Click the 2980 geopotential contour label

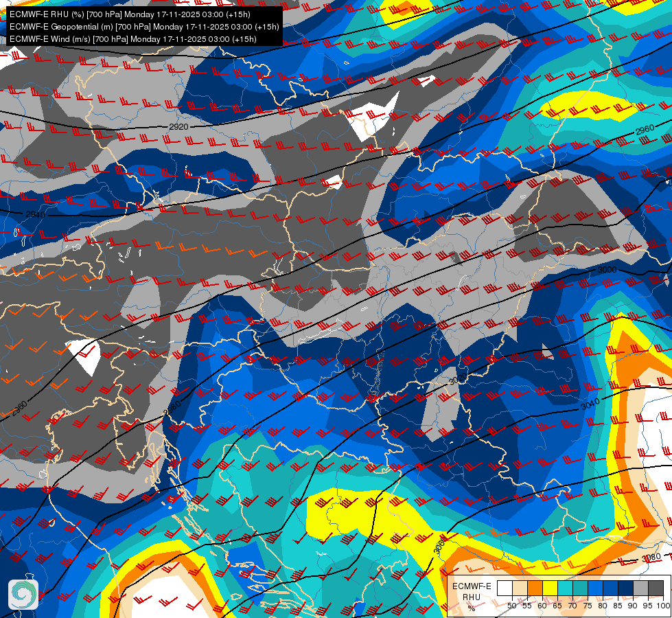pos(172,407)
